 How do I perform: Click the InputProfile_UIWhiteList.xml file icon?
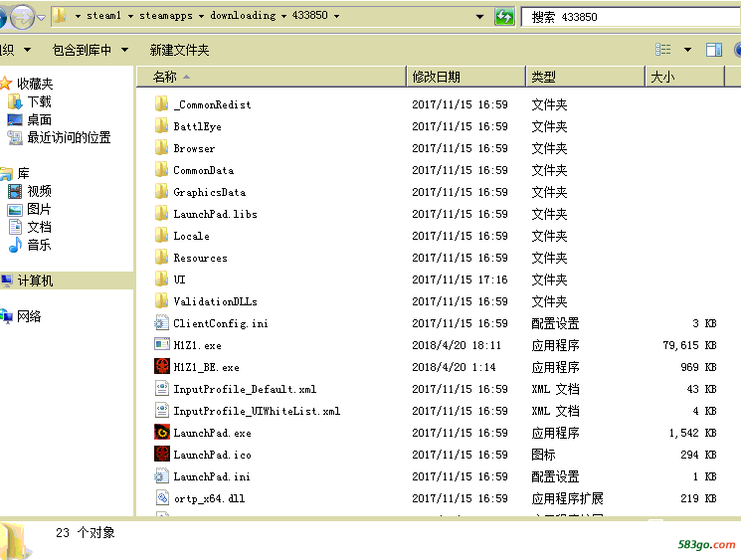(x=161, y=410)
